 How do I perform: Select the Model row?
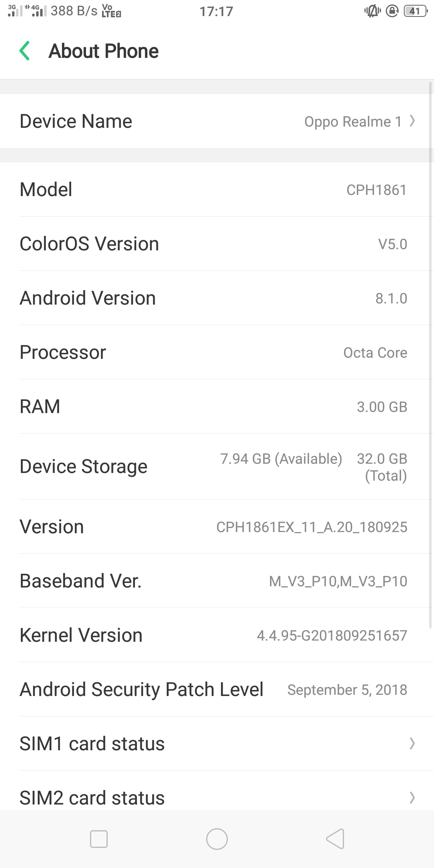coord(217,190)
